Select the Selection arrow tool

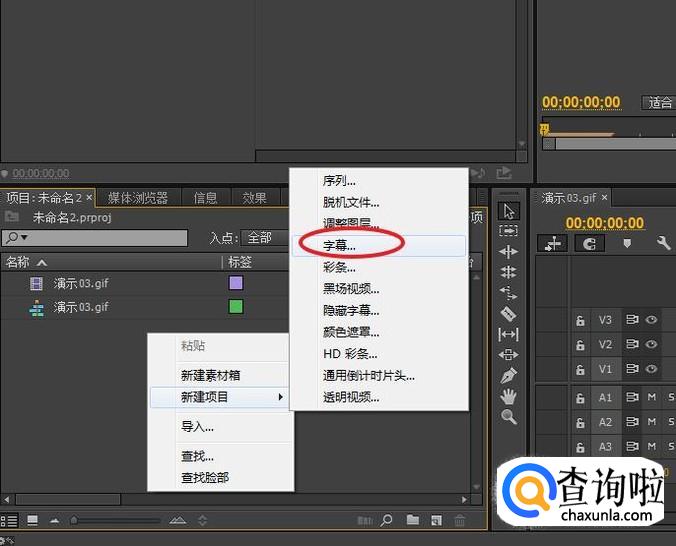coord(508,210)
